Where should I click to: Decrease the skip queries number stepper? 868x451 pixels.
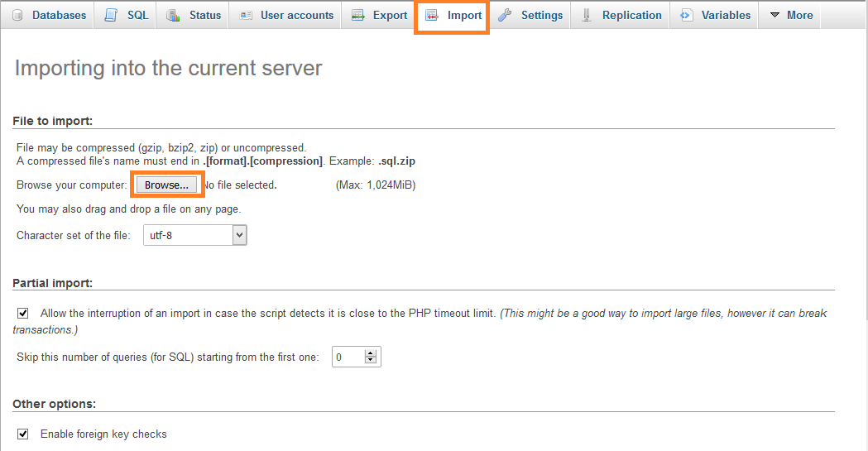tap(371, 362)
